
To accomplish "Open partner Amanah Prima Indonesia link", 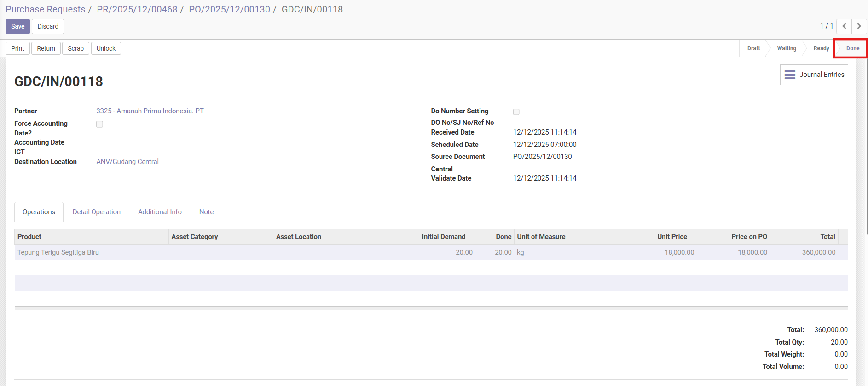I will pos(150,111).
